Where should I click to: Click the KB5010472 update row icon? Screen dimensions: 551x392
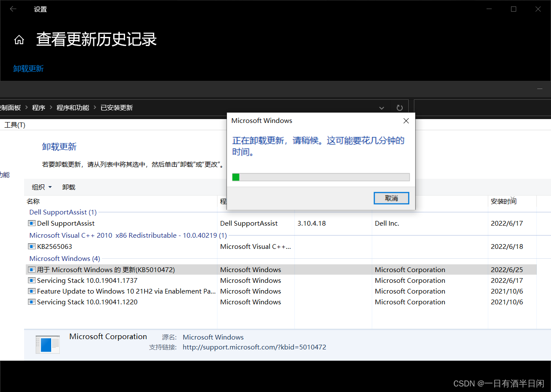click(31, 269)
